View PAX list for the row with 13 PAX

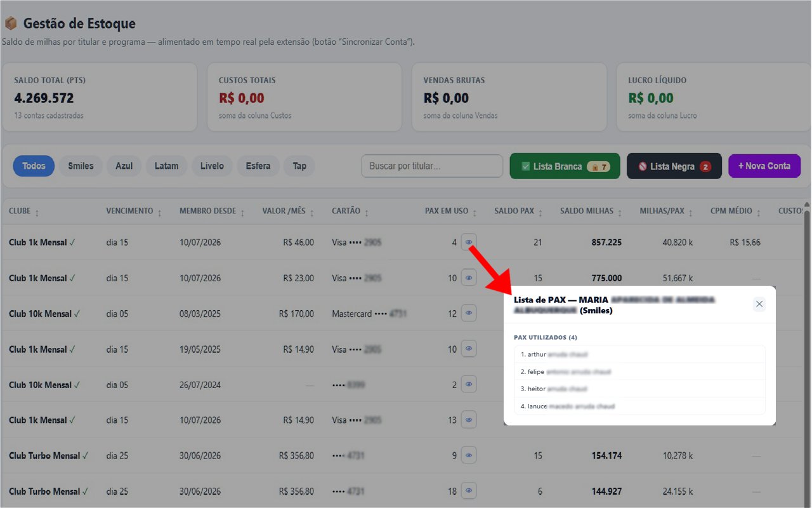[469, 420]
